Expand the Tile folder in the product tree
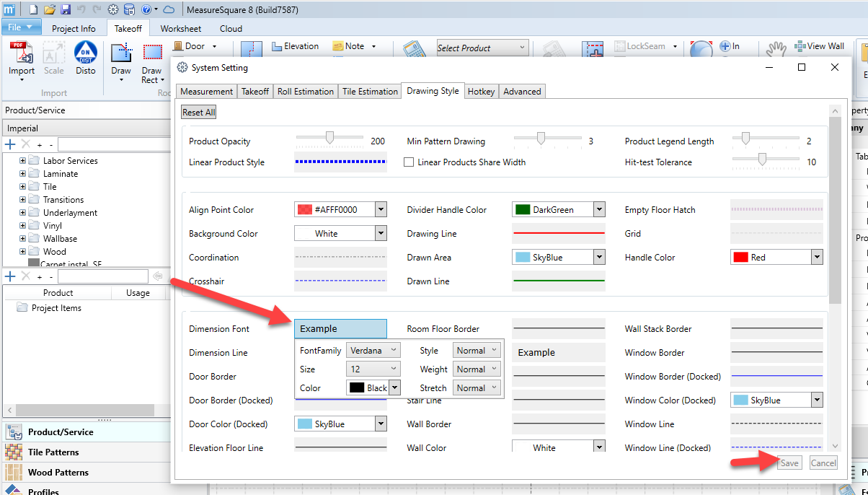The height and width of the screenshot is (495, 868). 23,187
